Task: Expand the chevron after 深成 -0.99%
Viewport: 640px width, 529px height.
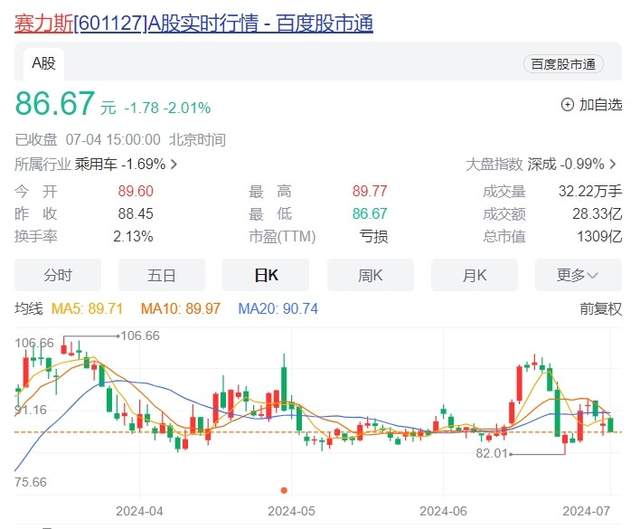Action: [x=613, y=164]
